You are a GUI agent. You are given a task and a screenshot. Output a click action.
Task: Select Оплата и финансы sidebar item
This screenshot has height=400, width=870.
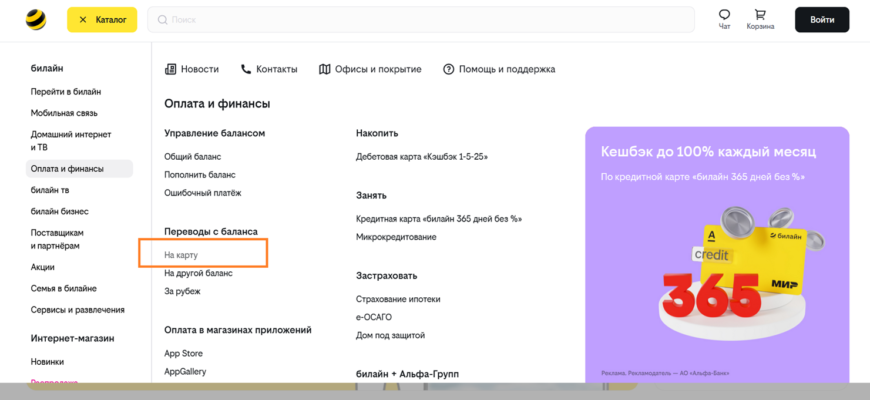point(79,169)
